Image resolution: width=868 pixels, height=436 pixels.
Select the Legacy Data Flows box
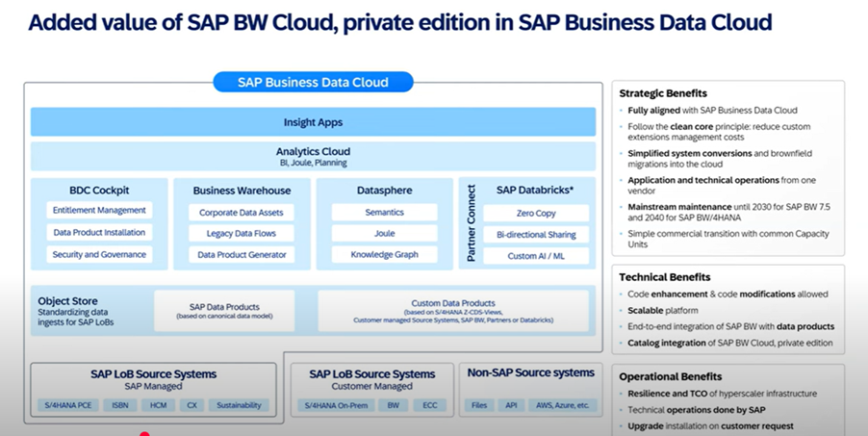pyautogui.click(x=242, y=234)
